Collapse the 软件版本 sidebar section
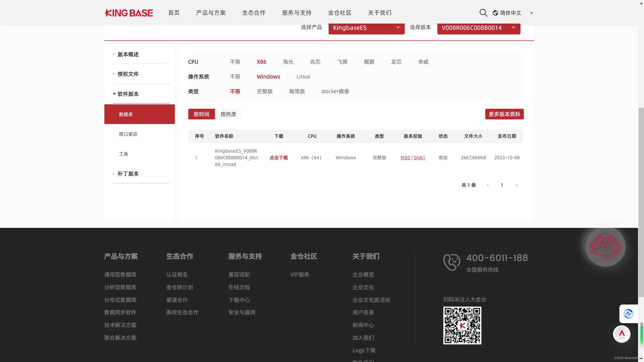 click(128, 94)
